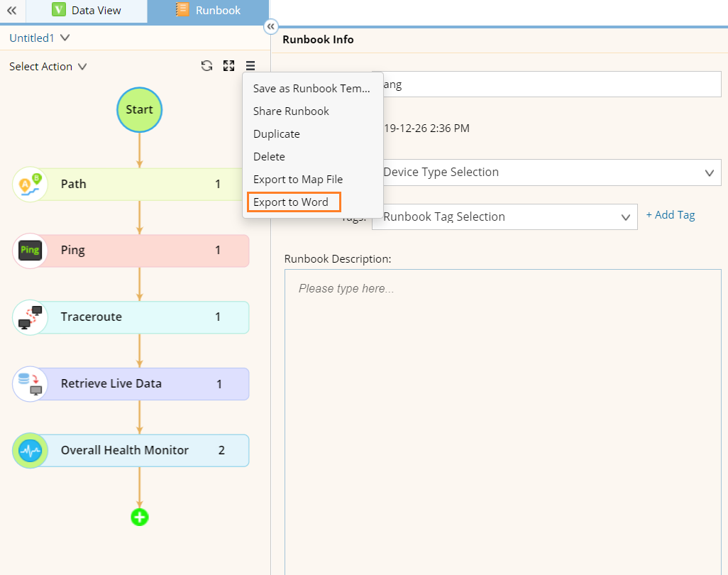Open the hamburger menu icon
This screenshot has height=575, width=728.
250,66
